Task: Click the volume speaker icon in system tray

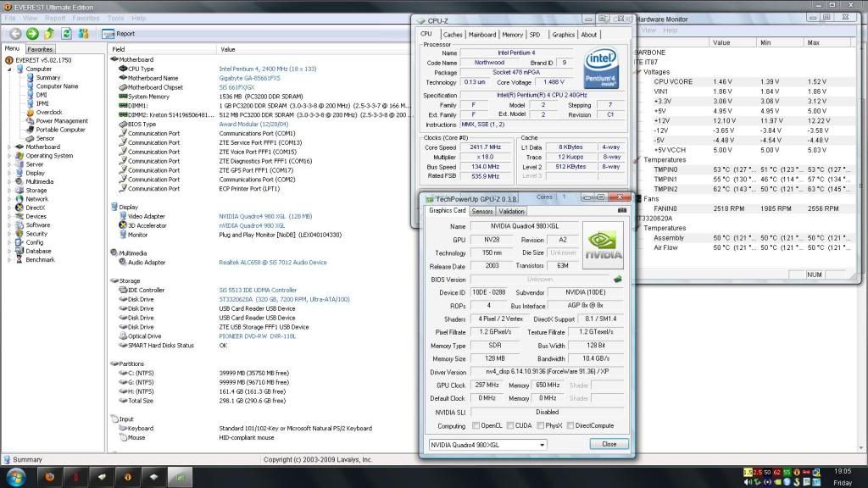Action: (748, 482)
